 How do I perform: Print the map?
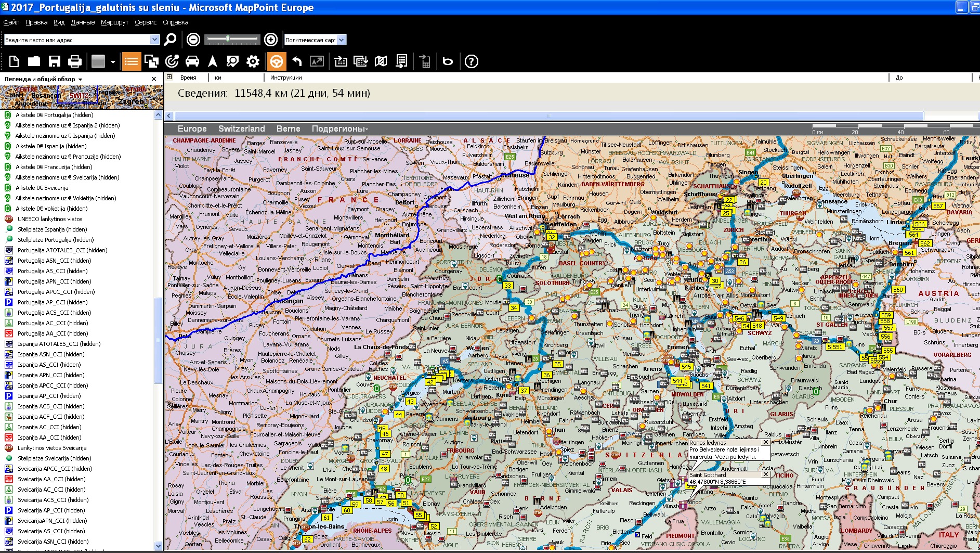click(x=75, y=61)
